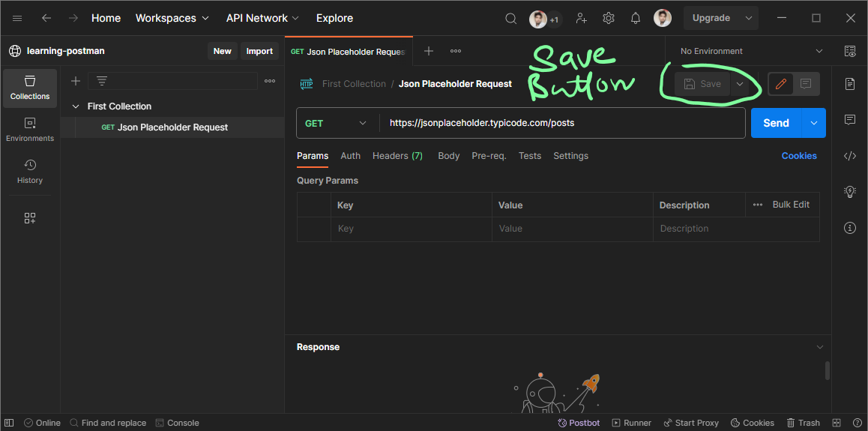Open the notifications bell
Viewport: 868px width, 431px height.
(636, 18)
